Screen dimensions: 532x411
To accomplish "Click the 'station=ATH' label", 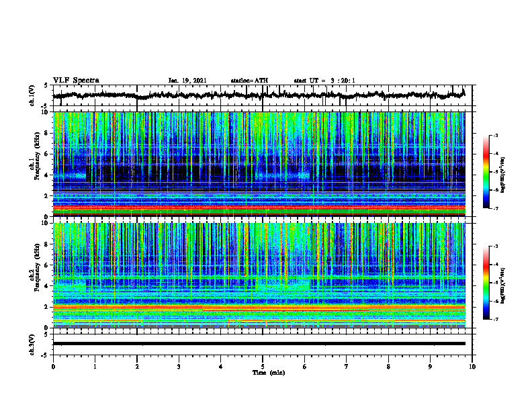I will coord(249,81).
